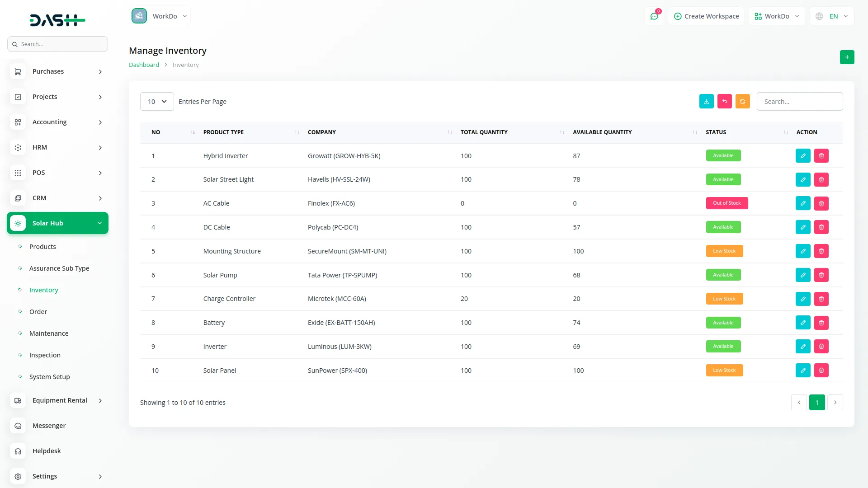Open the Maintenance submenu item
The width and height of the screenshot is (868, 488).
click(x=49, y=333)
